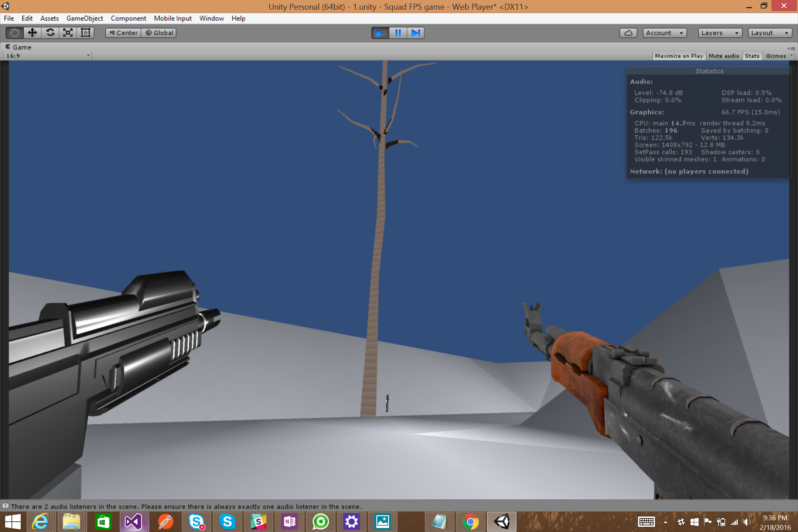Open the gear settings app in taskbar
Image resolution: width=798 pixels, height=532 pixels.
[351, 522]
